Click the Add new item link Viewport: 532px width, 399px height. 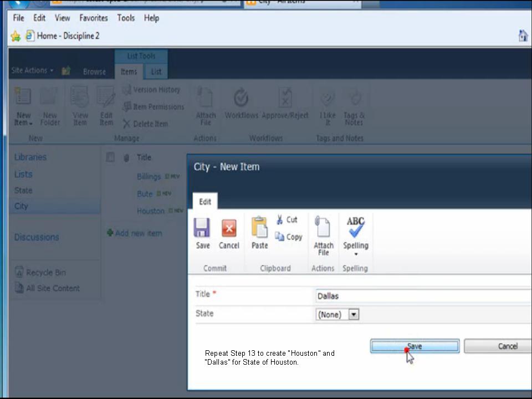[138, 233]
